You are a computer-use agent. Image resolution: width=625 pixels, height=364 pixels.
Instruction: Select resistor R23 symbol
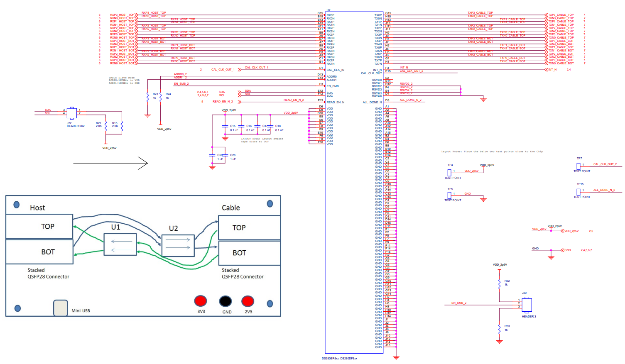point(148,97)
